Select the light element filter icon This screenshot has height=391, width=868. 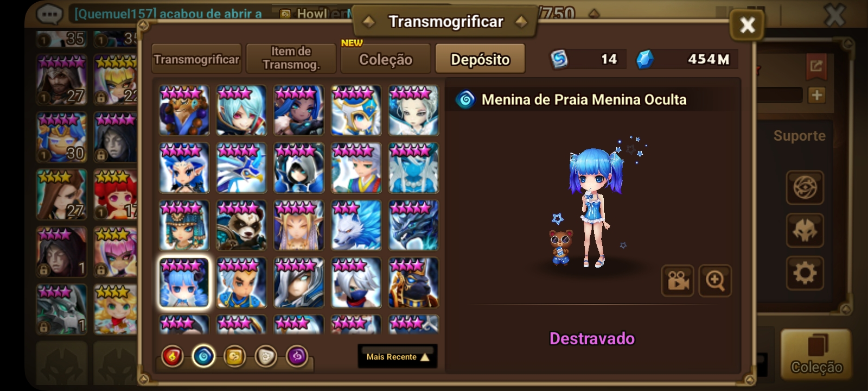click(x=266, y=357)
